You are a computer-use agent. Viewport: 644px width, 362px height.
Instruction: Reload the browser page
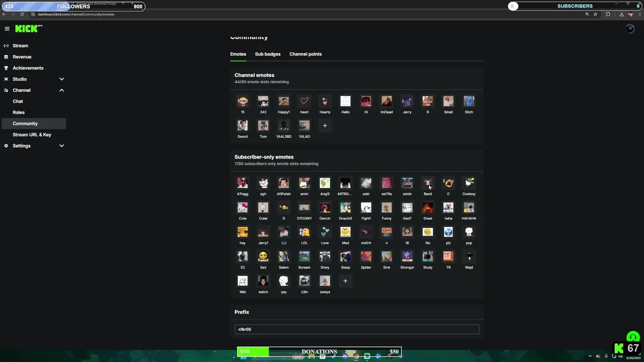(x=22, y=14)
